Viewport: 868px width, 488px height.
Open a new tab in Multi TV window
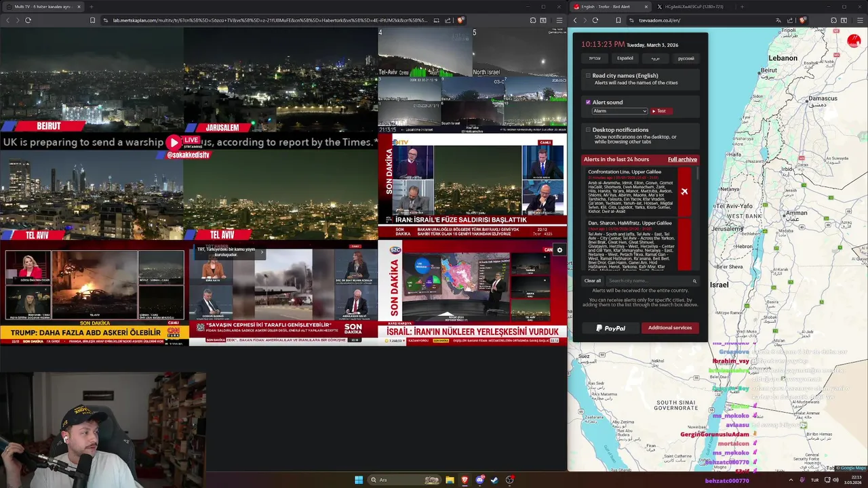tap(91, 7)
